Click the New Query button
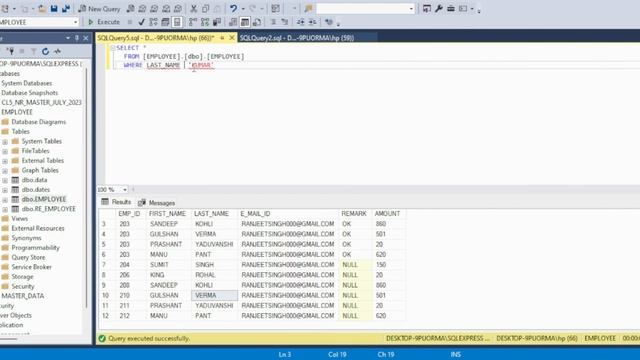Viewport: 640px width, 360px height. coord(99,9)
